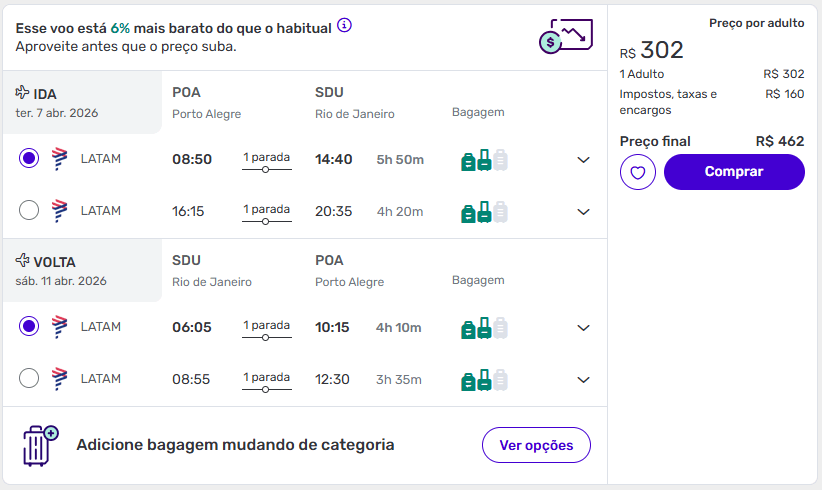The height and width of the screenshot is (490, 822).
Task: Select the 08:50 outbound flight radio
Action: click(x=29, y=159)
